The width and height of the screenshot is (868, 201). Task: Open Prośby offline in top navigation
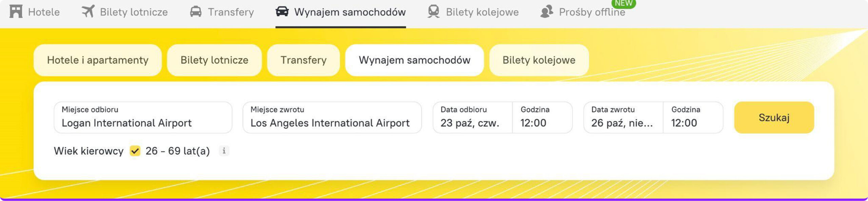pyautogui.click(x=592, y=12)
